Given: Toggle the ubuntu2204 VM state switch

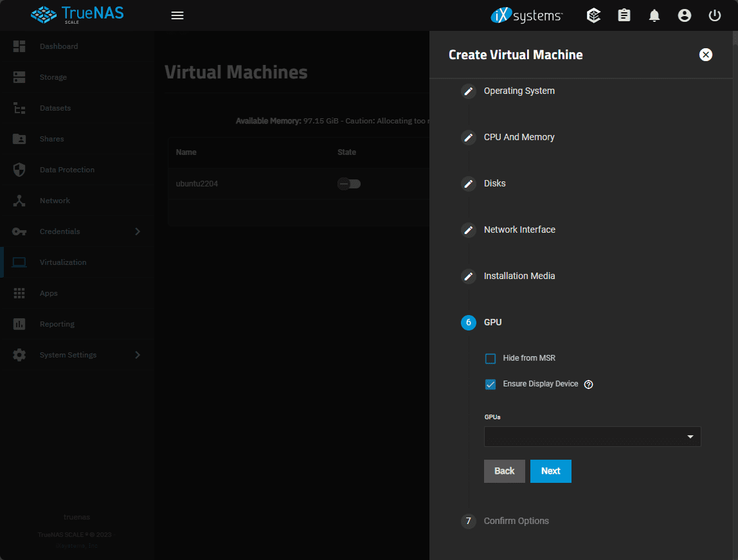Looking at the screenshot, I should pyautogui.click(x=349, y=184).
